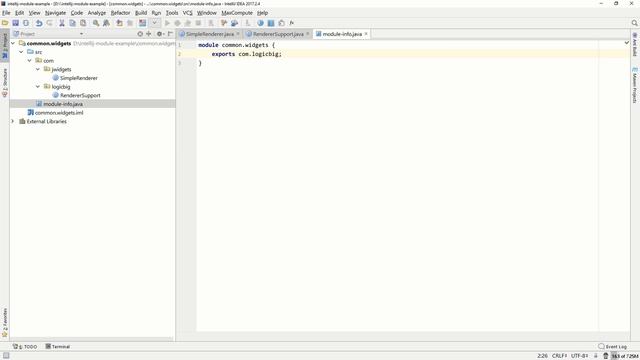Click the Stop toolbar icon
Image resolution: width=640 pixels, height=360 pixels.
pos(198,23)
